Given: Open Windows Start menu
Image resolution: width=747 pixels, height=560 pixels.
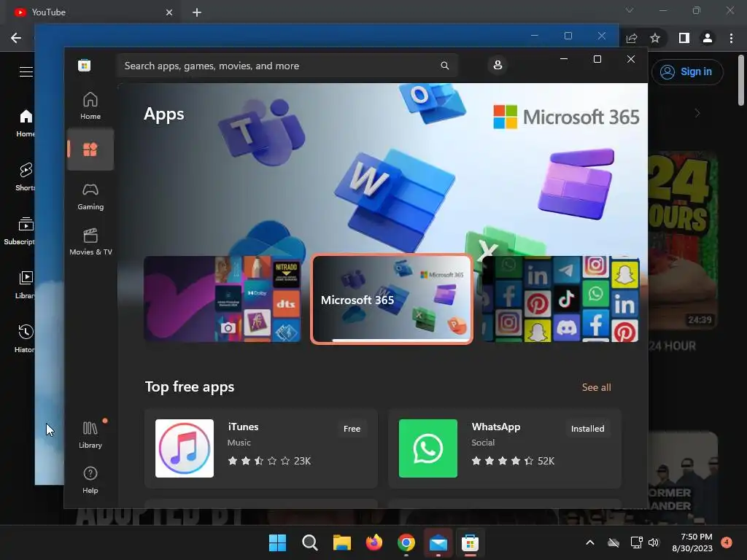Looking at the screenshot, I should (x=277, y=542).
